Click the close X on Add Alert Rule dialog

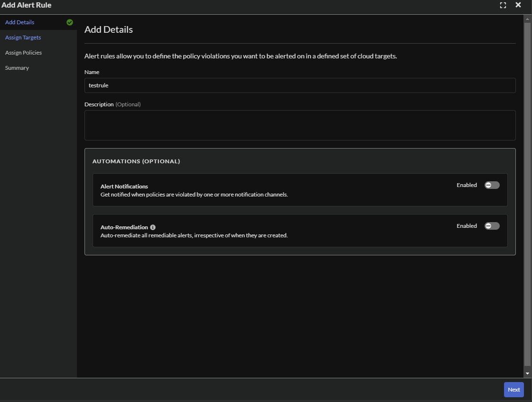[518, 5]
